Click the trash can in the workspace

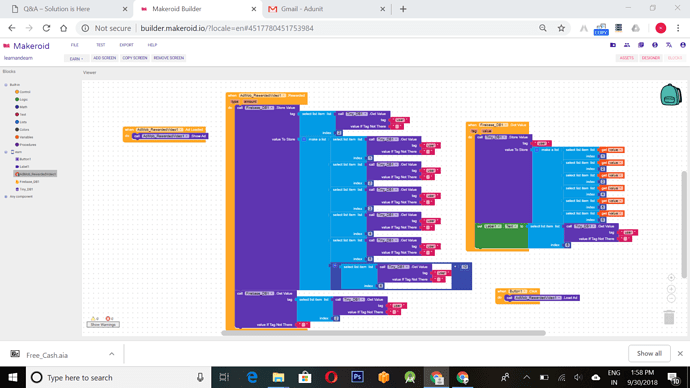tap(669, 317)
